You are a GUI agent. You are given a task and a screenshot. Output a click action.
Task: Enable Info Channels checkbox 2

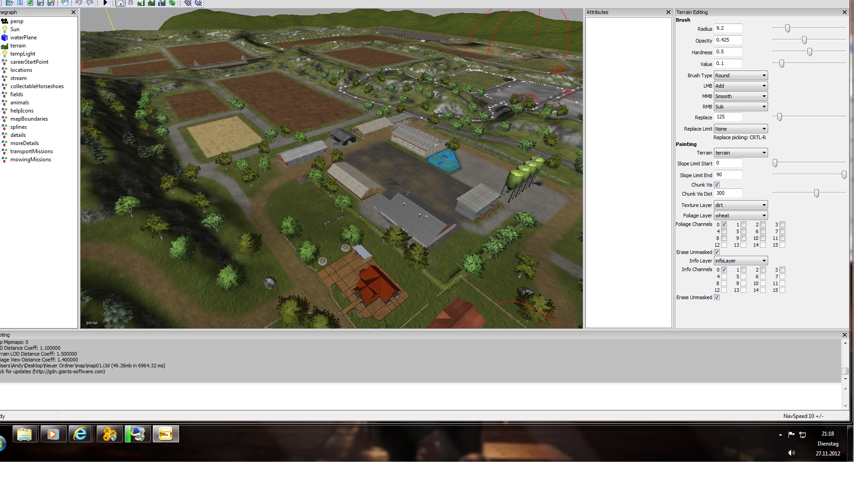click(763, 270)
